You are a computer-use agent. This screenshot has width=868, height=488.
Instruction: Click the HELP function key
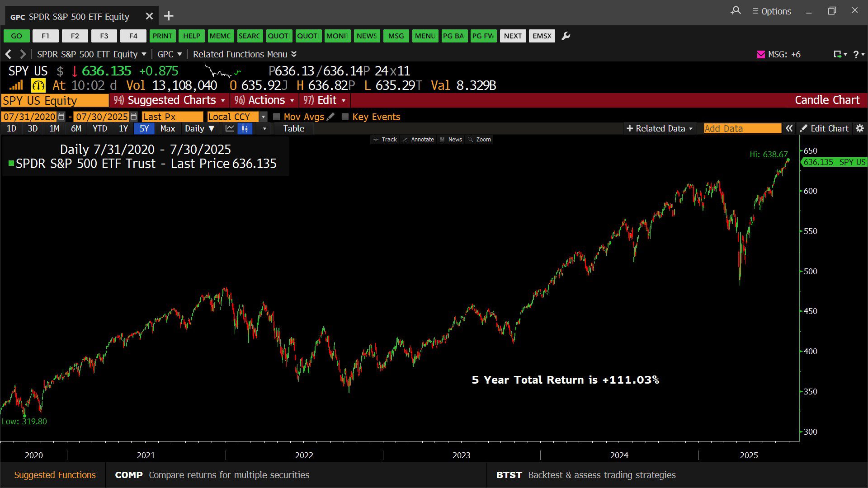click(x=192, y=36)
